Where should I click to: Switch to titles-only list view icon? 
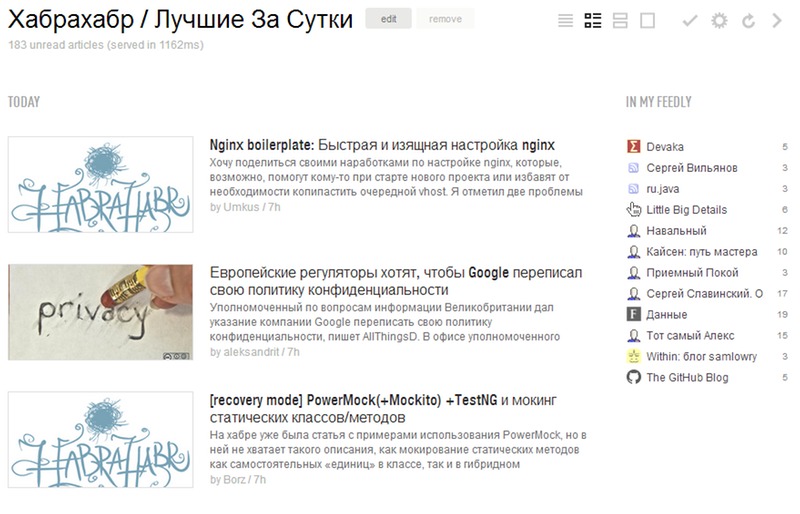click(565, 20)
